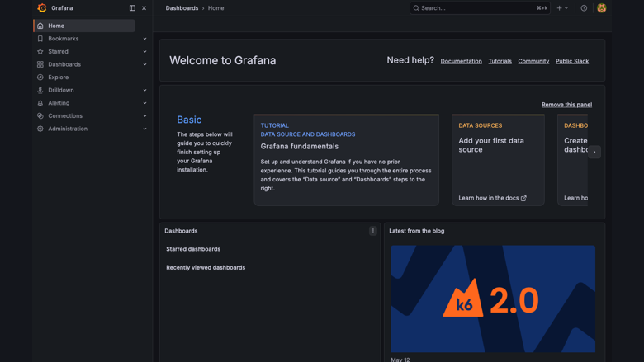This screenshot has width=644, height=362.
Task: Click the Bookmarks icon in the sidebar
Action: click(x=40, y=39)
